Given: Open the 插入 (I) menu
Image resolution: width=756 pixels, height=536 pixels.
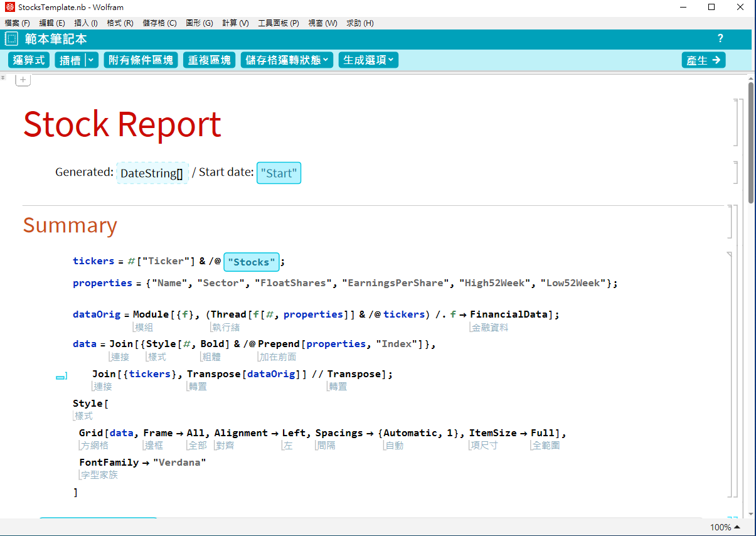Looking at the screenshot, I should click(x=86, y=23).
